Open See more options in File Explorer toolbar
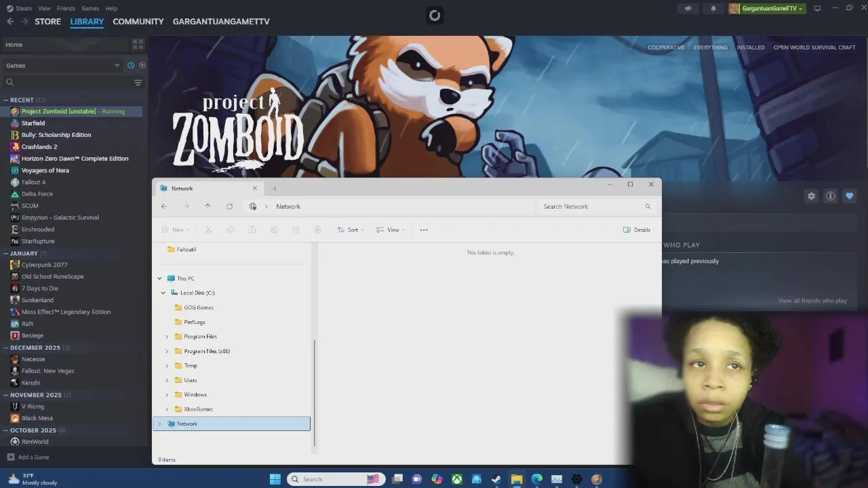Viewport: 868px width, 488px height. [x=424, y=230]
